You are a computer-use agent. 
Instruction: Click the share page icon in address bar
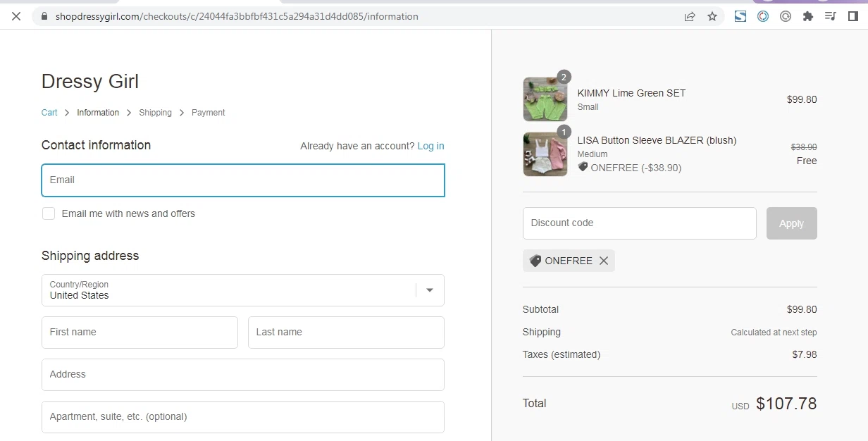(690, 16)
